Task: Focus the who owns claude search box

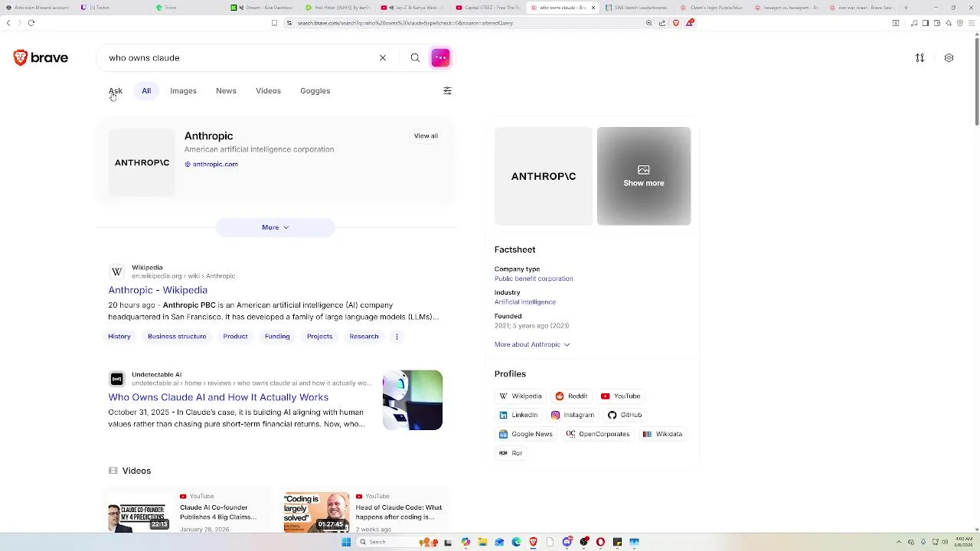Action: pyautogui.click(x=237, y=57)
